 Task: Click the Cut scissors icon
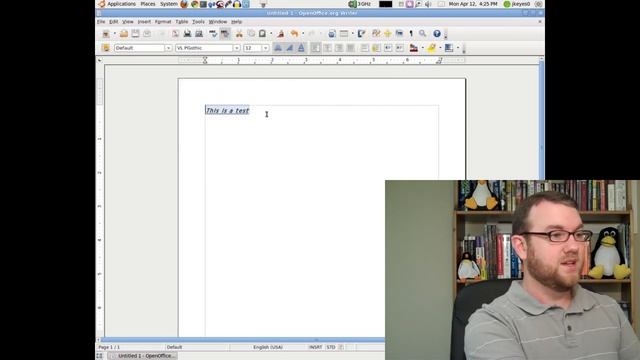point(239,34)
